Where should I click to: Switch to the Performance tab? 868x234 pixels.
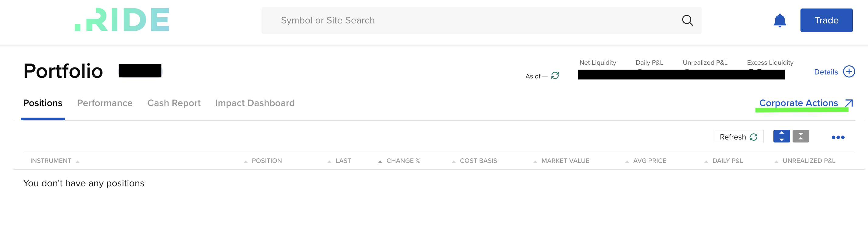104,103
